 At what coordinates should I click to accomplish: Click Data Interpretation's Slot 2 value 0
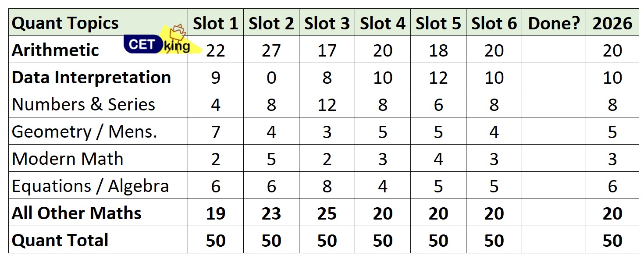tap(271, 78)
